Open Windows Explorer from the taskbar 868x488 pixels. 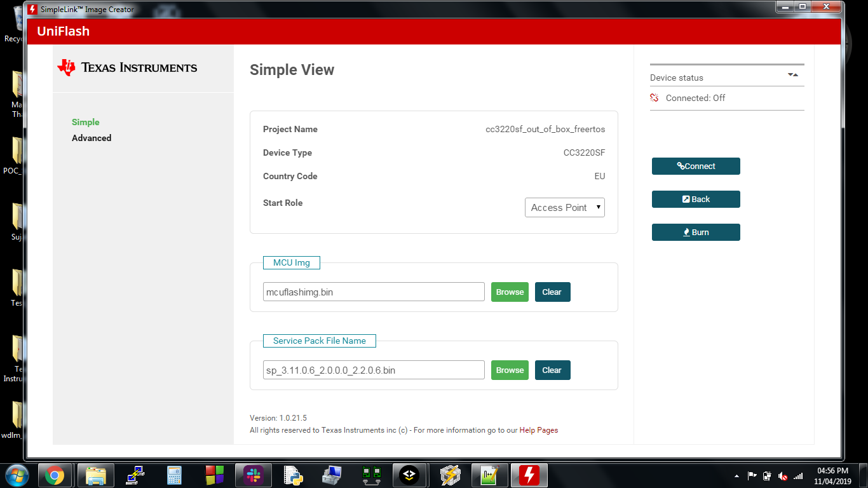[x=96, y=475]
